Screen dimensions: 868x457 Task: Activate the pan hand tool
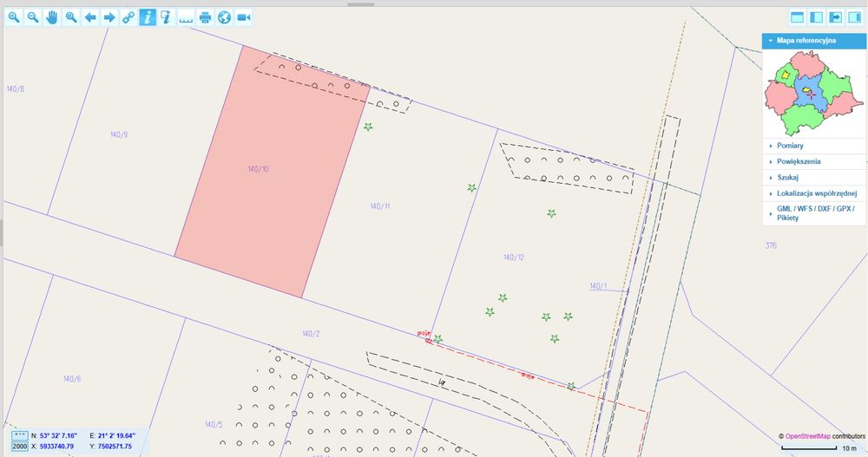coord(52,17)
